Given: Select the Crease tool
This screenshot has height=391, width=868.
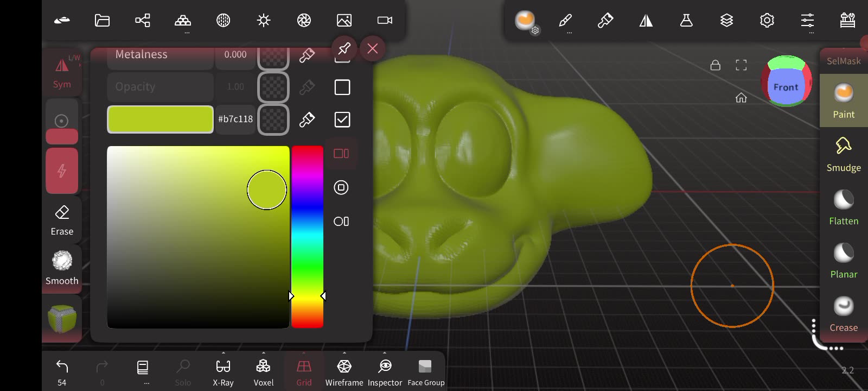Looking at the screenshot, I should (x=844, y=314).
